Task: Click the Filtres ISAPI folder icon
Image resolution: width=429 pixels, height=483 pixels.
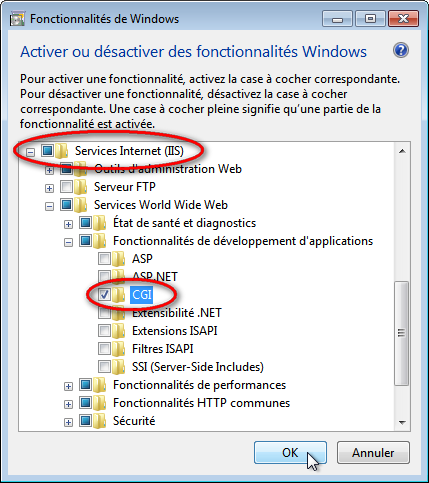Action: tap(119, 349)
